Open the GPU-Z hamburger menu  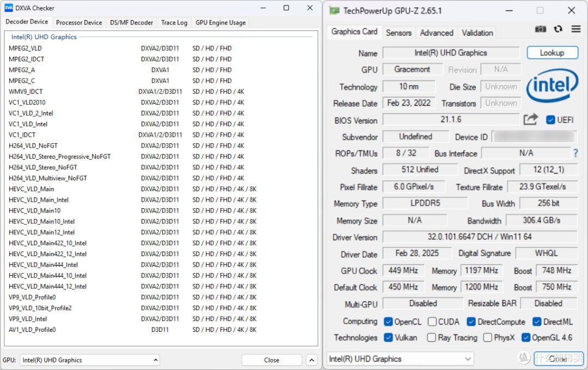tap(576, 29)
